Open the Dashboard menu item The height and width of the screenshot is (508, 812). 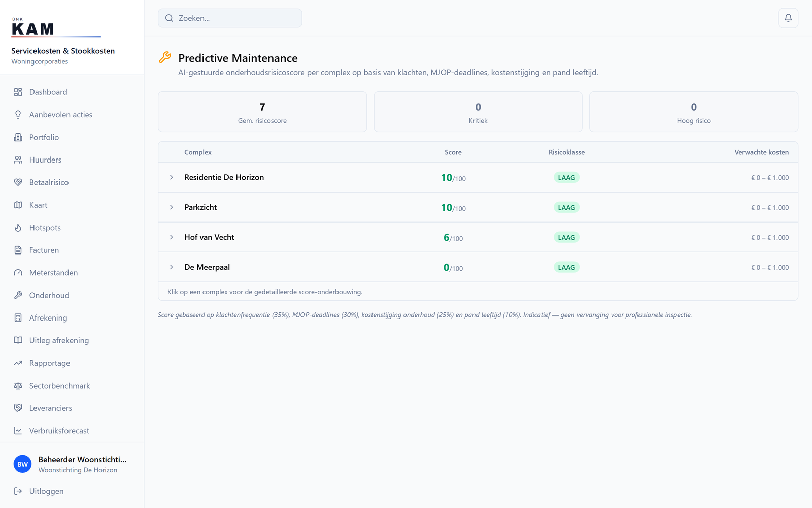tap(72, 92)
